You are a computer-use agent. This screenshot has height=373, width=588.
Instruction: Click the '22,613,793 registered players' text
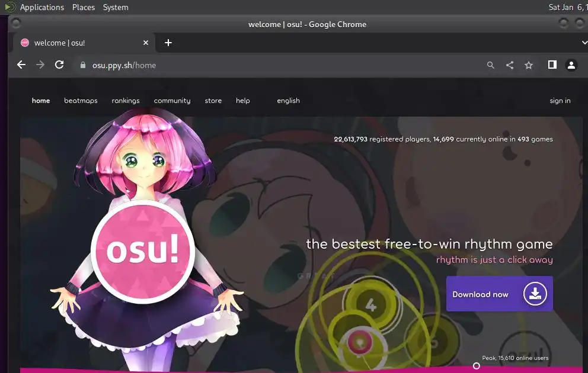382,139
